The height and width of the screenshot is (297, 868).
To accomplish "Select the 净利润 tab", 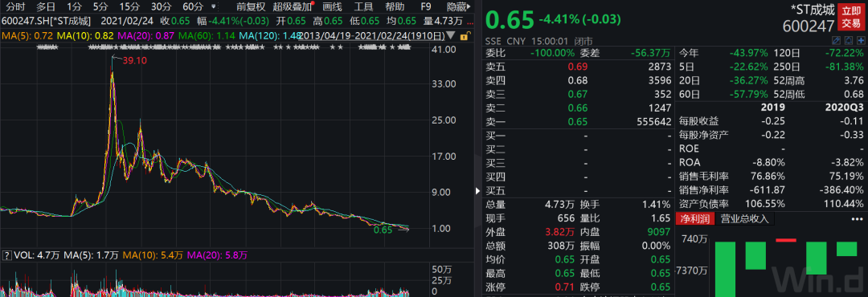I will click(x=695, y=218).
